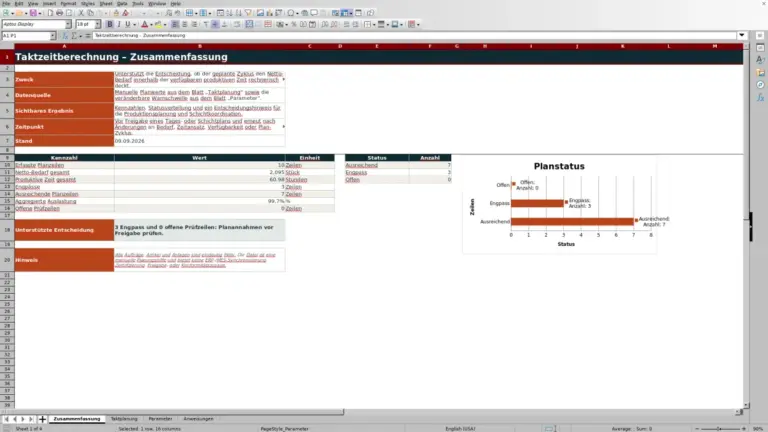768x432 pixels.
Task: Click the Export as PDF icon
Action: 50,13
